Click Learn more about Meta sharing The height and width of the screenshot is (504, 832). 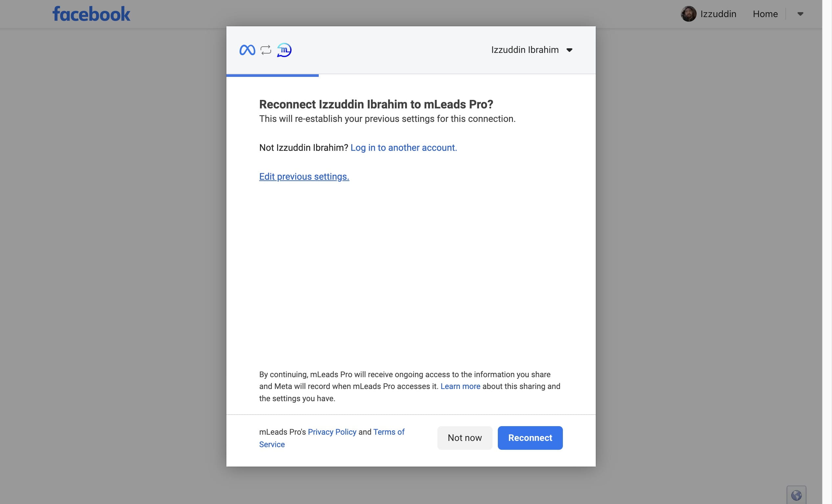tap(461, 386)
